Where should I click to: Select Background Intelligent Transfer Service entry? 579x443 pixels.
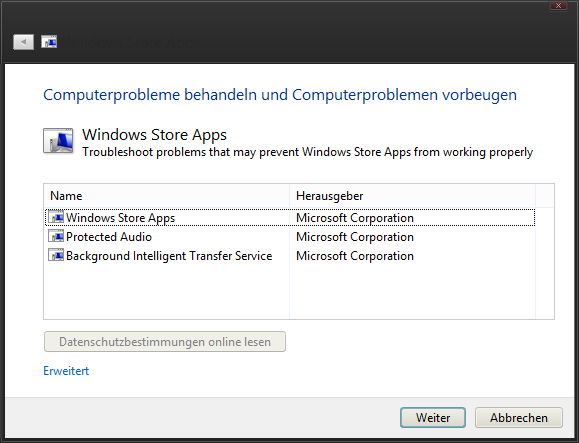[290, 256]
